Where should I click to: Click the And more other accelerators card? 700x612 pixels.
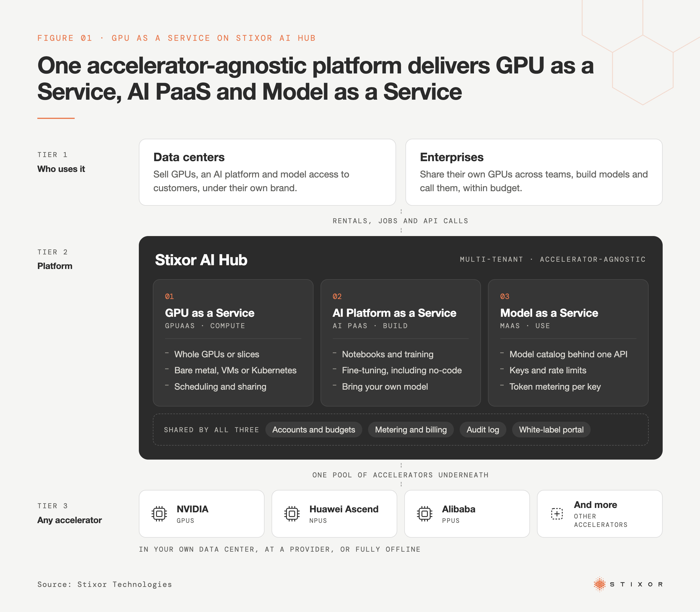(x=599, y=513)
